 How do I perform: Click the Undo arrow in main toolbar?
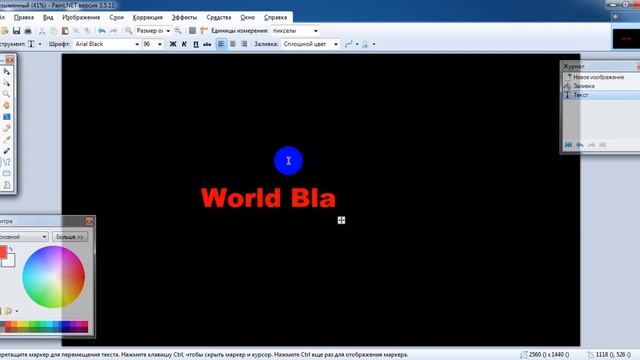pos(102,31)
